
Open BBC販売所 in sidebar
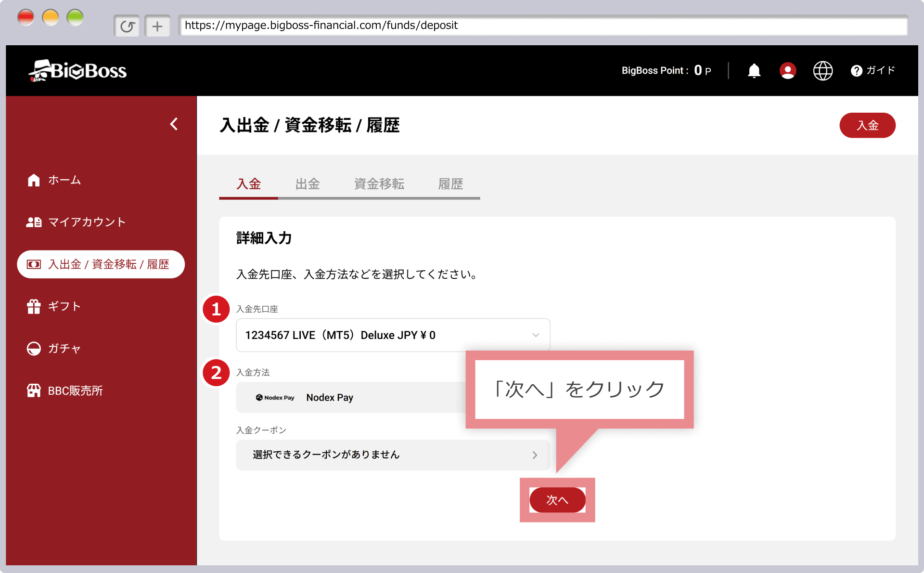[65, 391]
